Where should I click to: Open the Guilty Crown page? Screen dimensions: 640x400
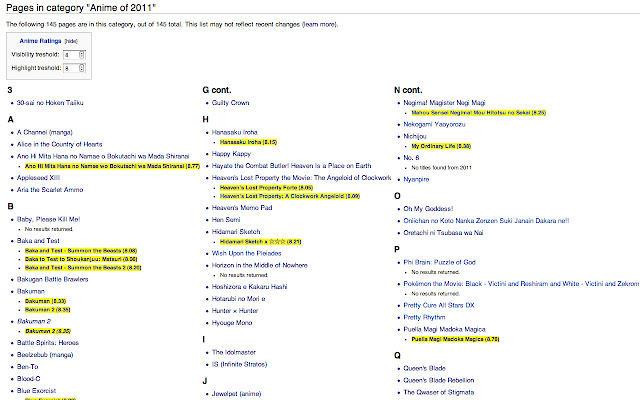[x=230, y=103]
